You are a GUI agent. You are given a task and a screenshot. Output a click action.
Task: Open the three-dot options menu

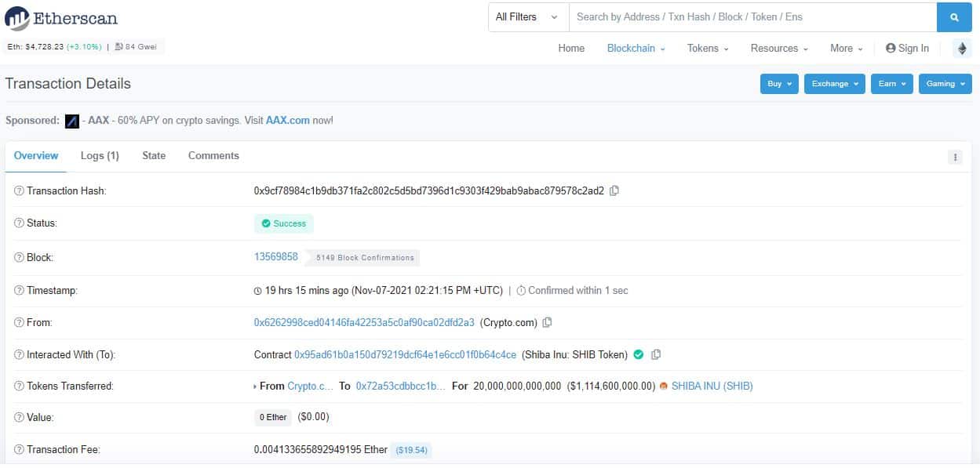pyautogui.click(x=955, y=157)
